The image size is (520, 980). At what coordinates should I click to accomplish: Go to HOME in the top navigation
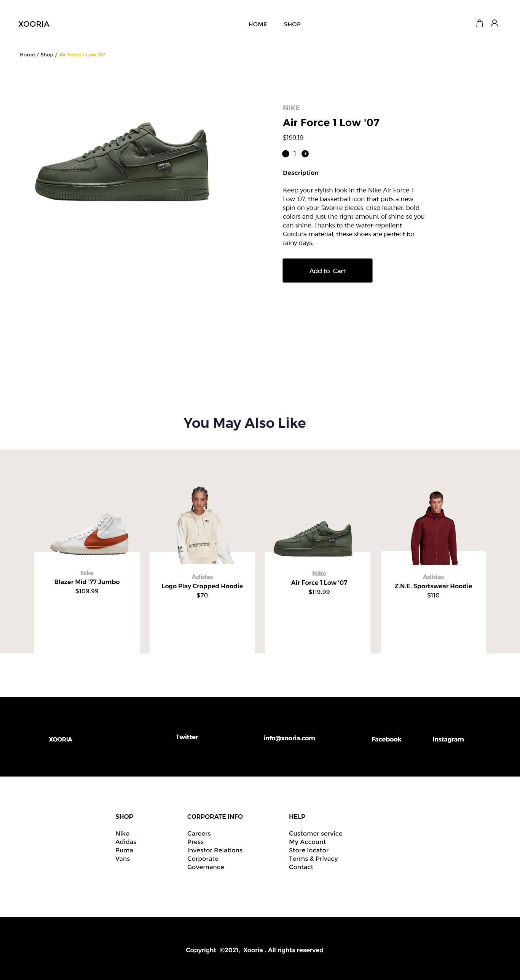pos(258,24)
